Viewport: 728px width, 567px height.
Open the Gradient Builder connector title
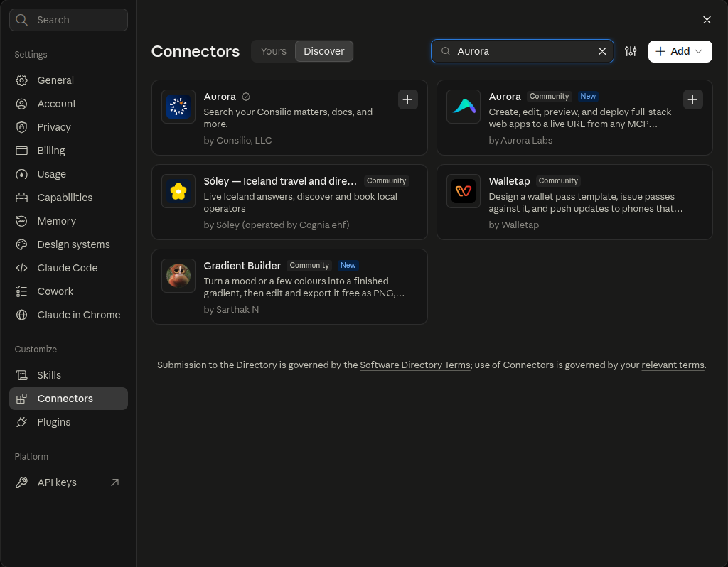click(x=242, y=266)
